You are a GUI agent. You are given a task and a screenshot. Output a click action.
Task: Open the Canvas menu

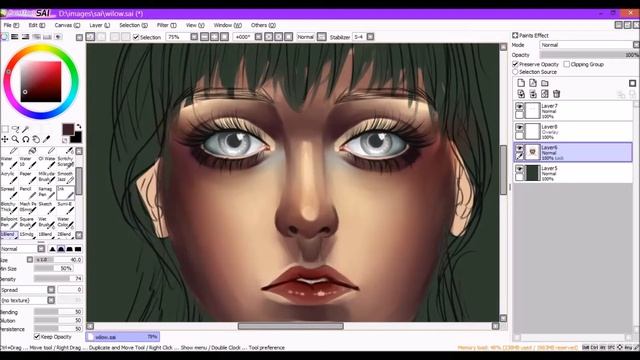(67, 25)
